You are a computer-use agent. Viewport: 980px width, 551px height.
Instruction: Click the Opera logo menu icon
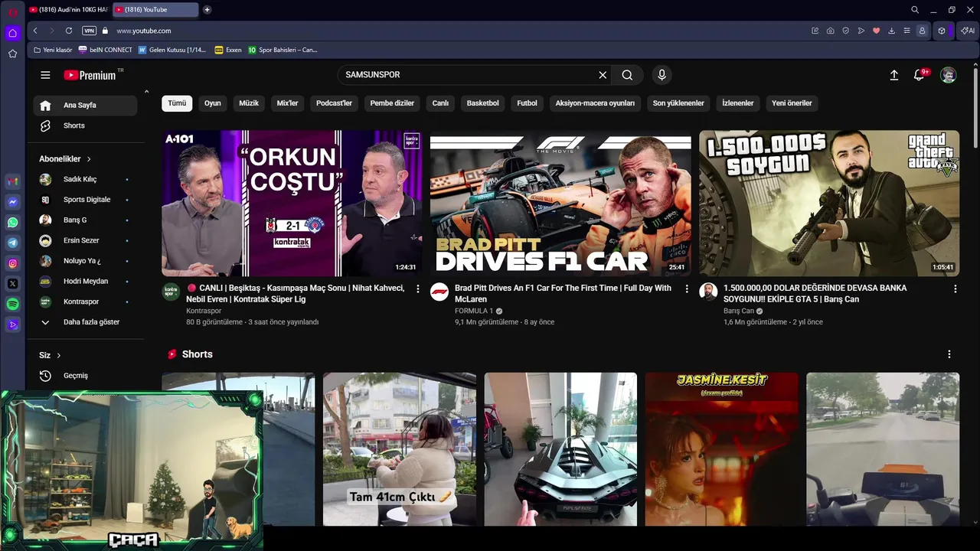[x=13, y=11]
